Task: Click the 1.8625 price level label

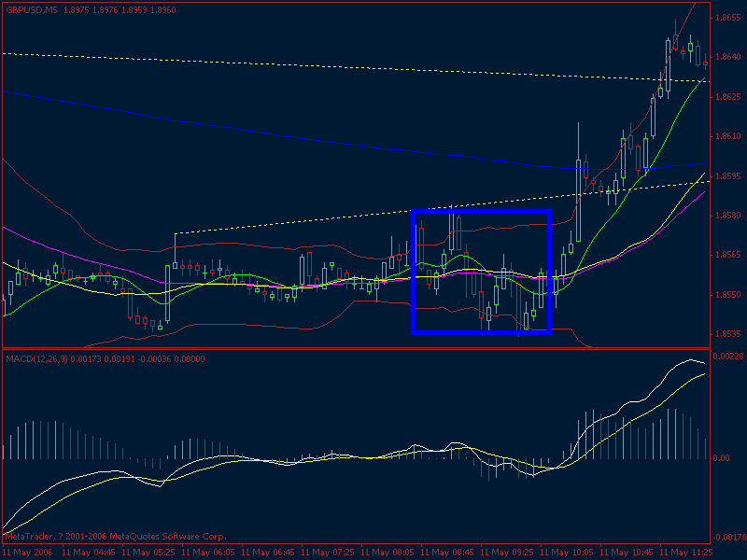Action: click(728, 97)
